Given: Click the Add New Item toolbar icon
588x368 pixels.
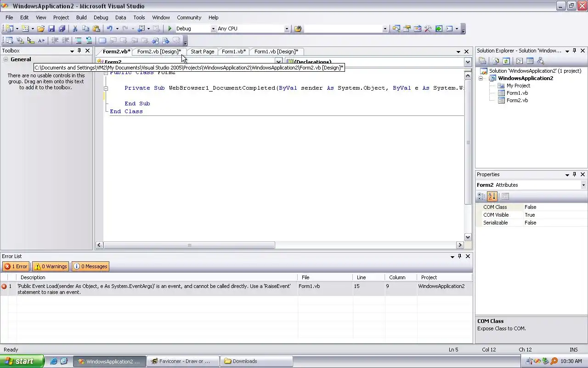Looking at the screenshot, I should tap(25, 29).
